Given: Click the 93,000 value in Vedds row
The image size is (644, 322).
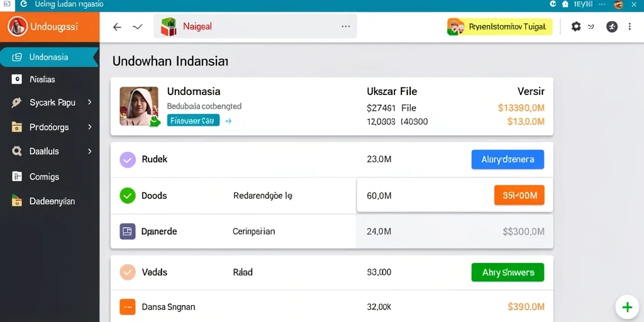Looking at the screenshot, I should (x=379, y=272).
